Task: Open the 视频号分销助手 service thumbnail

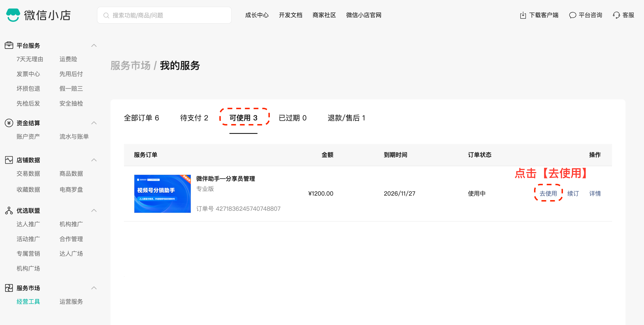Action: point(162,194)
